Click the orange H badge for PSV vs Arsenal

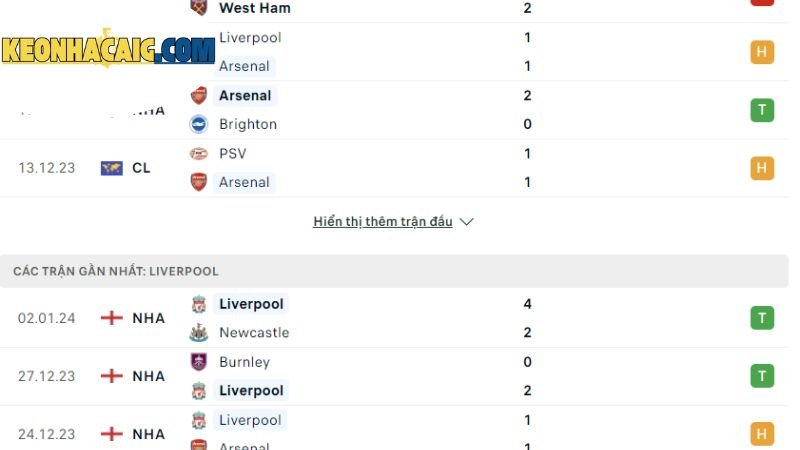pyautogui.click(x=762, y=168)
